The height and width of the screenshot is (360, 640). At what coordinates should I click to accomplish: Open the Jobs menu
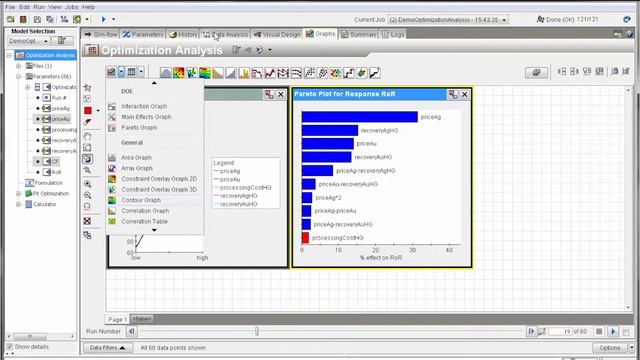[71, 7]
